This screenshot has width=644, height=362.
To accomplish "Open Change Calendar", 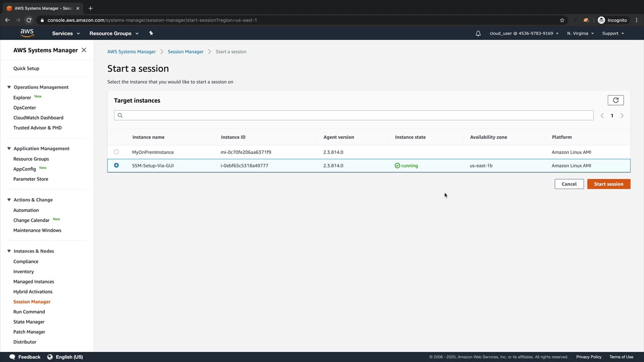I will (31, 220).
